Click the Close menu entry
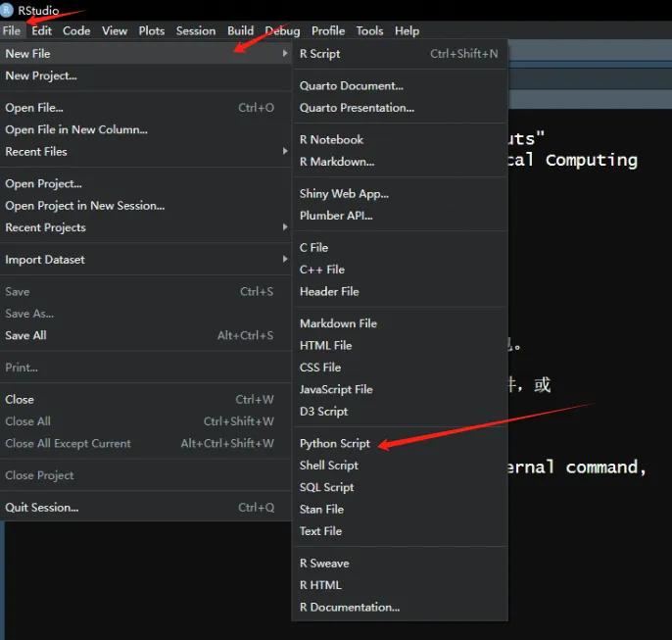672x640 pixels. click(x=146, y=399)
